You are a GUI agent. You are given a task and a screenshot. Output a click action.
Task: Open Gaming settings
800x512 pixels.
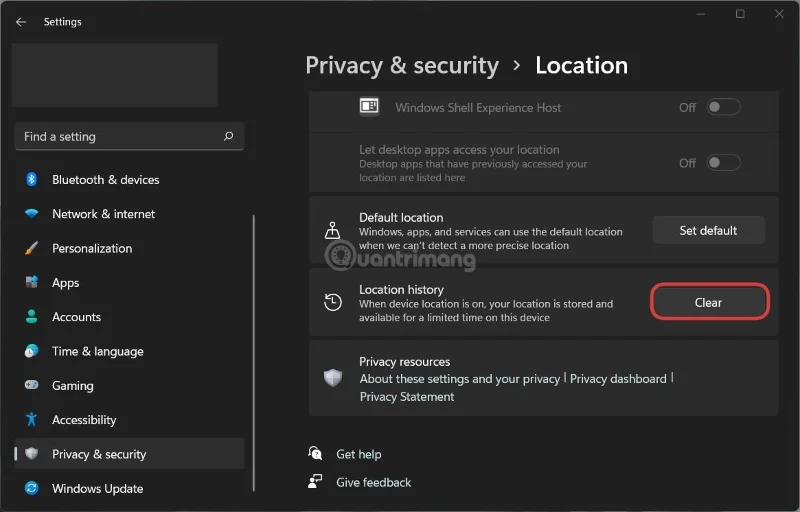pos(130,385)
